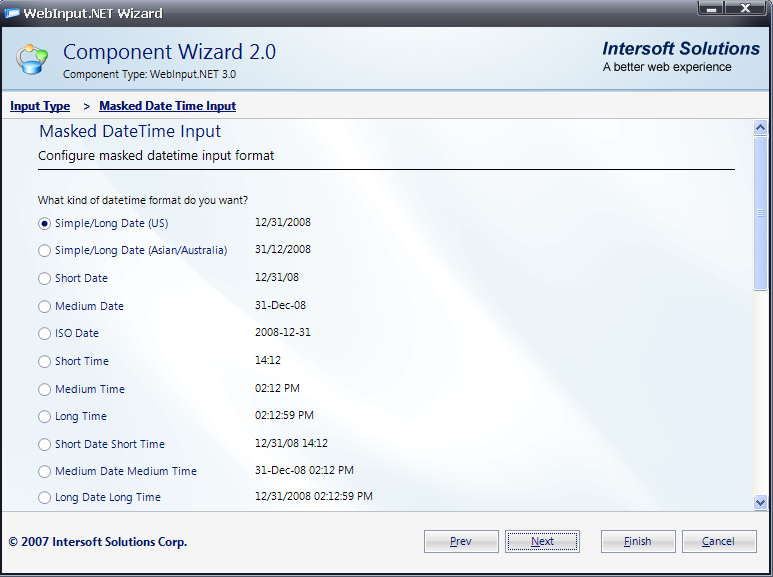Screen dimensions: 773x577
Task: Click the scrollbar down arrow
Action: [760, 502]
